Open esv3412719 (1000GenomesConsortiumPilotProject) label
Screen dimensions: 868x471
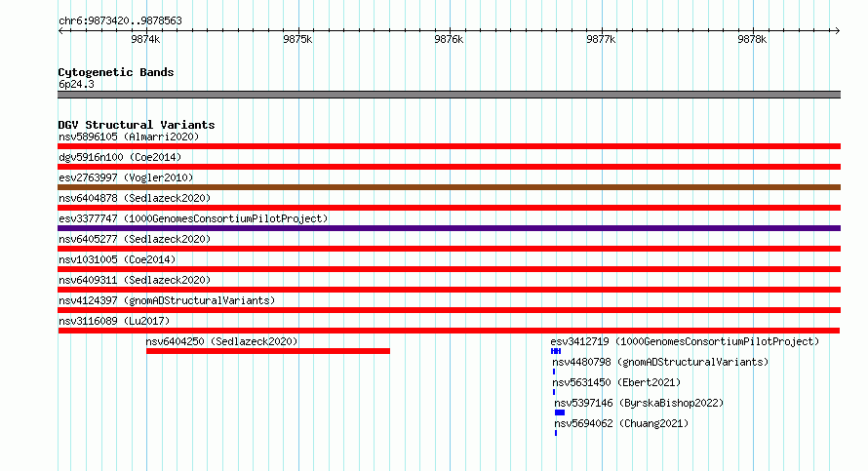pyautogui.click(x=685, y=341)
